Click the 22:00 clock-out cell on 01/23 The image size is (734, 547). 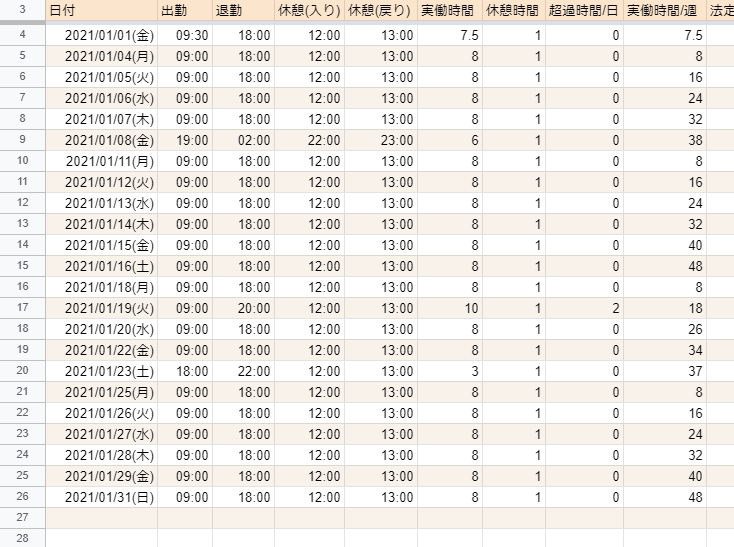pos(243,371)
